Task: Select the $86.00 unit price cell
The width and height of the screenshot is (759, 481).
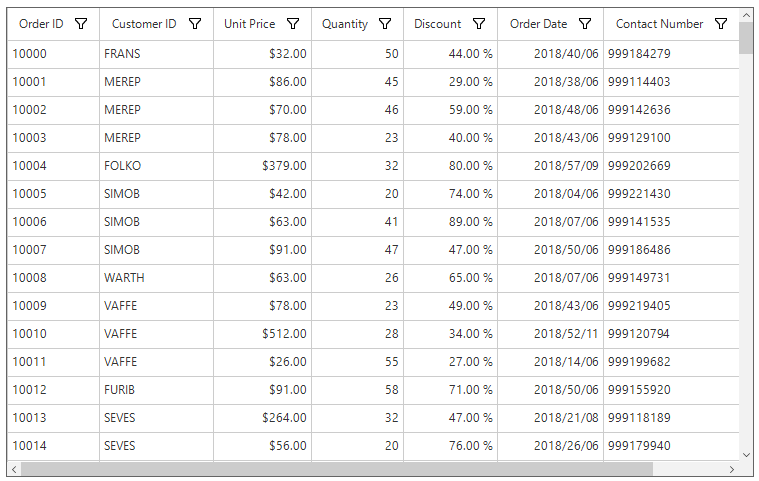Action: (262, 82)
